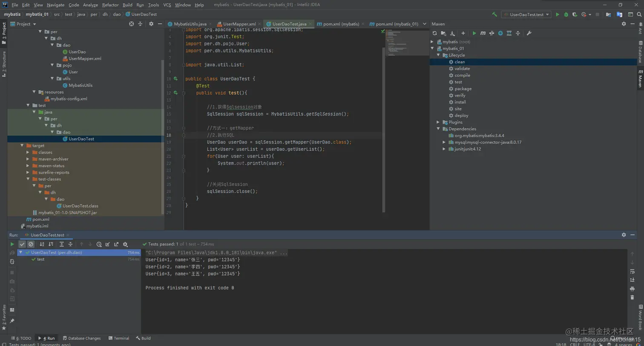Click the run gutter icon beside class UserDaoTest

175,79
